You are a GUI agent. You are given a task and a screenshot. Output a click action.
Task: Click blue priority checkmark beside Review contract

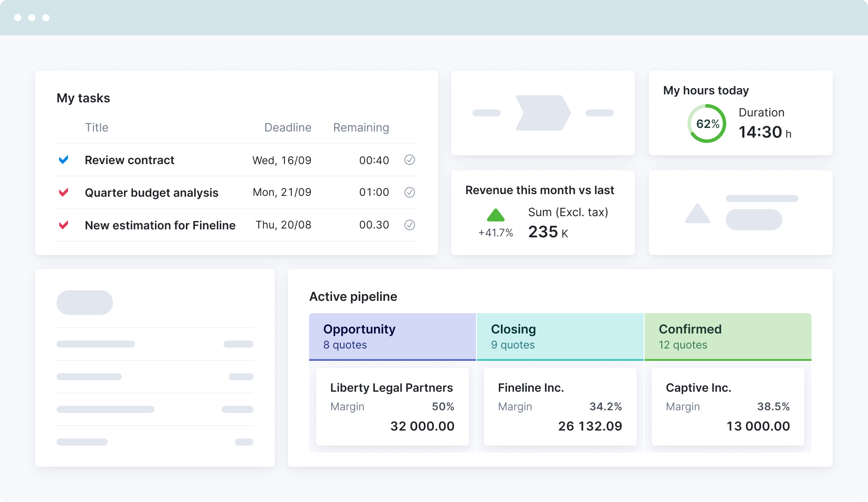point(64,160)
